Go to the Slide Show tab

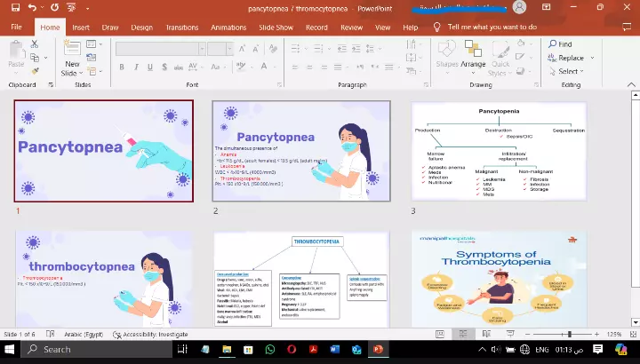pyautogui.click(x=276, y=28)
